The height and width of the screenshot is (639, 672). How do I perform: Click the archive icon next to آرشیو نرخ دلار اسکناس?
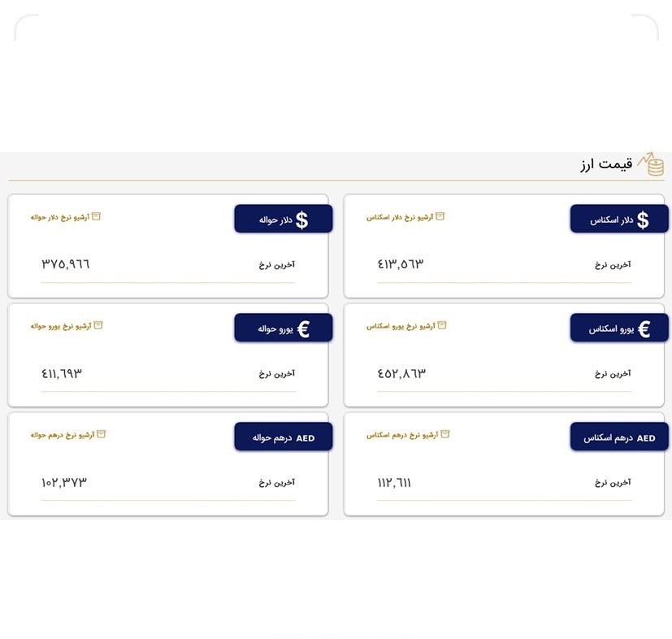click(x=441, y=216)
